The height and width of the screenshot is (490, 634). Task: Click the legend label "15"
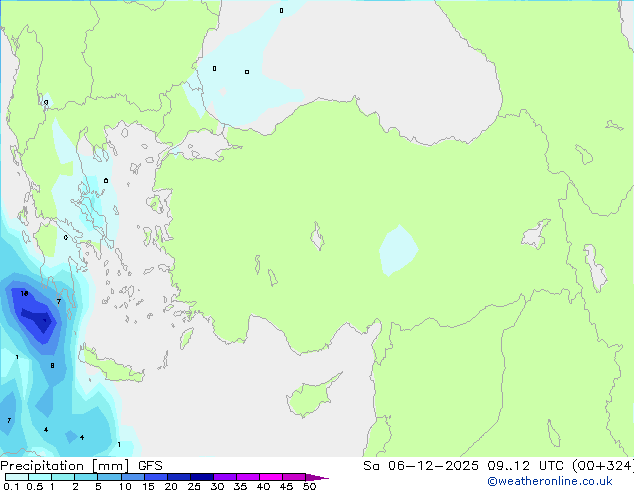(148, 486)
